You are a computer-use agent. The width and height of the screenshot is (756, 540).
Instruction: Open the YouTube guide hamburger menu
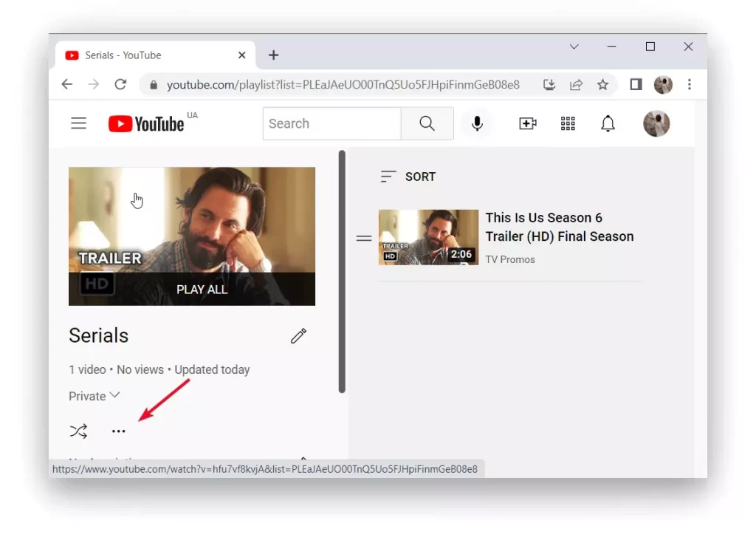(78, 123)
